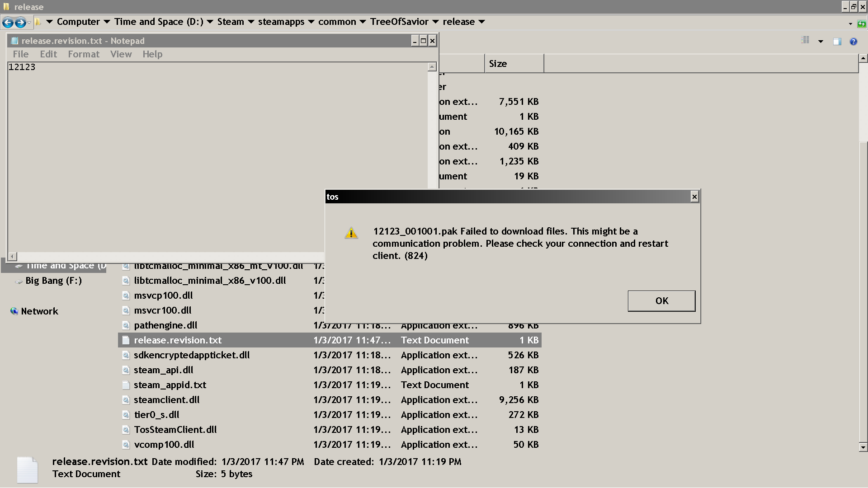The image size is (868, 488).
Task: Open the Notepad Format menu
Action: coord(84,54)
